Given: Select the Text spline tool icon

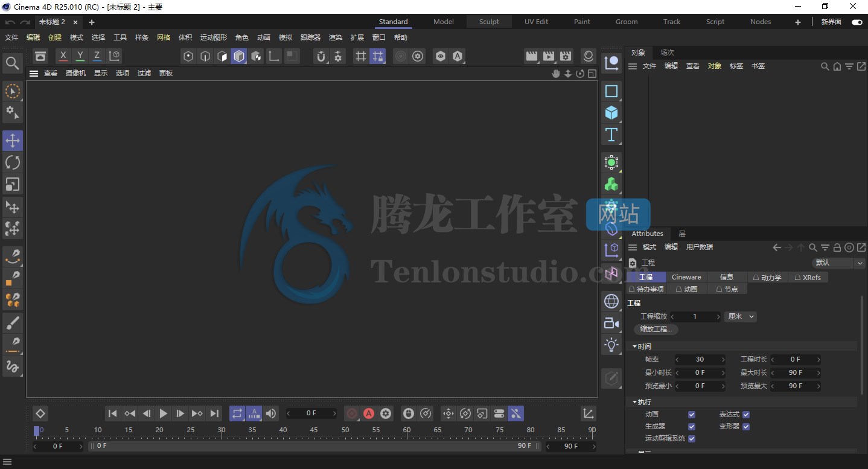Looking at the screenshot, I should (x=611, y=135).
